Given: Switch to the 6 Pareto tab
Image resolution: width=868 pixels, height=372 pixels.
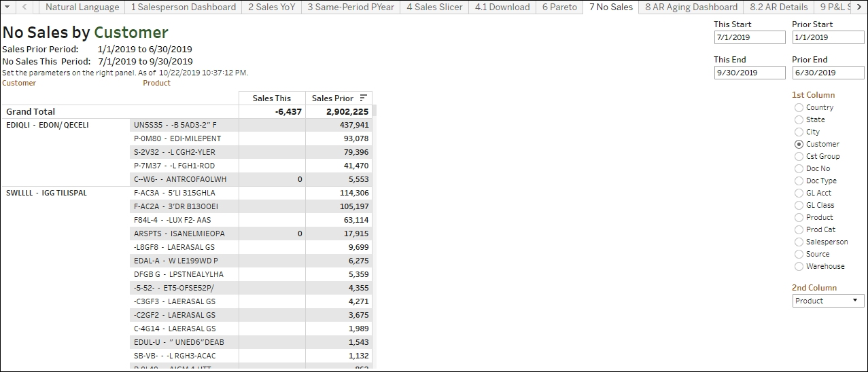Looking at the screenshot, I should click(x=559, y=7).
